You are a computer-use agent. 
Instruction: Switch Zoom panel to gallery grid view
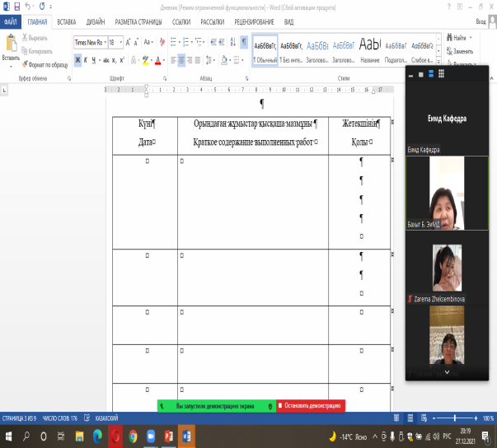click(443, 74)
